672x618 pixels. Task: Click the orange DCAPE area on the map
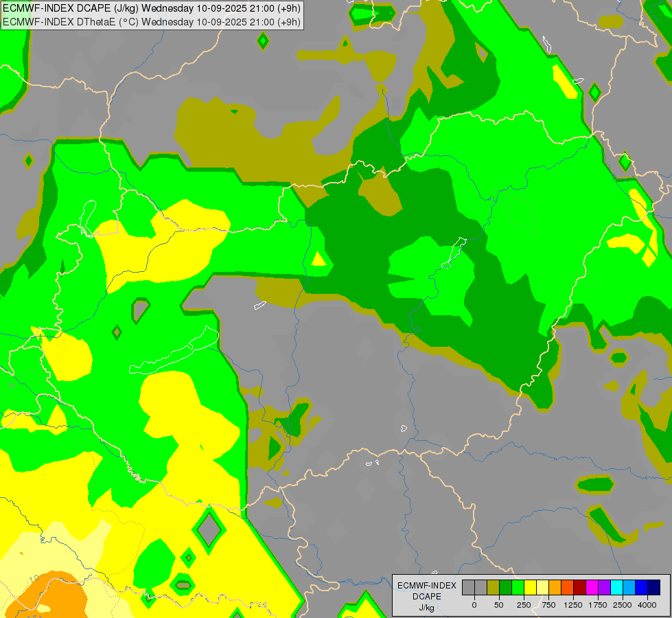tap(56, 594)
